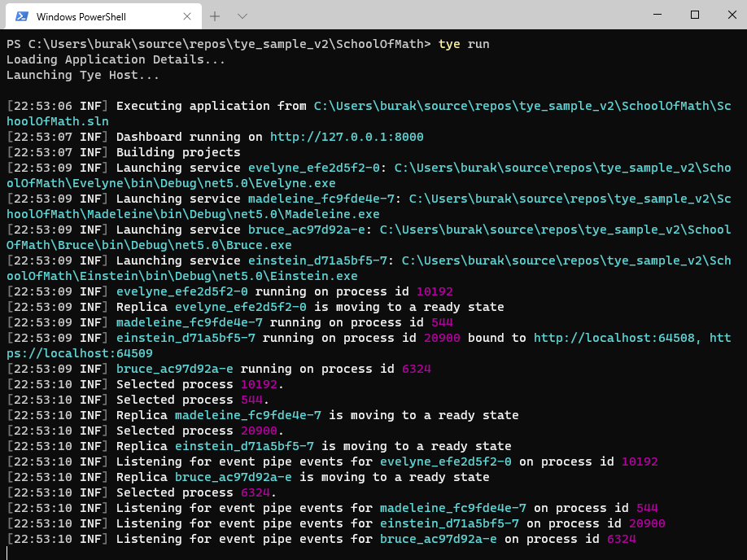Minimize the terminal window

pyautogui.click(x=657, y=15)
